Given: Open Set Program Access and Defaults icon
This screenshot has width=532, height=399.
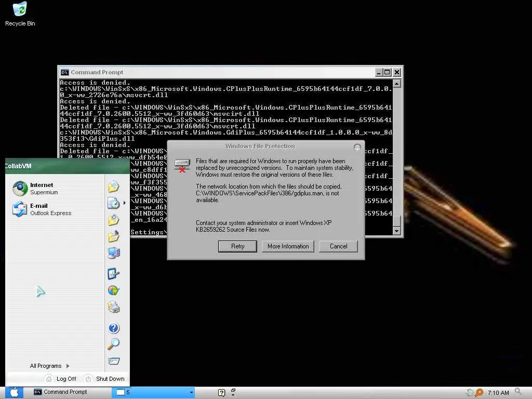Looking at the screenshot, I should [113, 290].
